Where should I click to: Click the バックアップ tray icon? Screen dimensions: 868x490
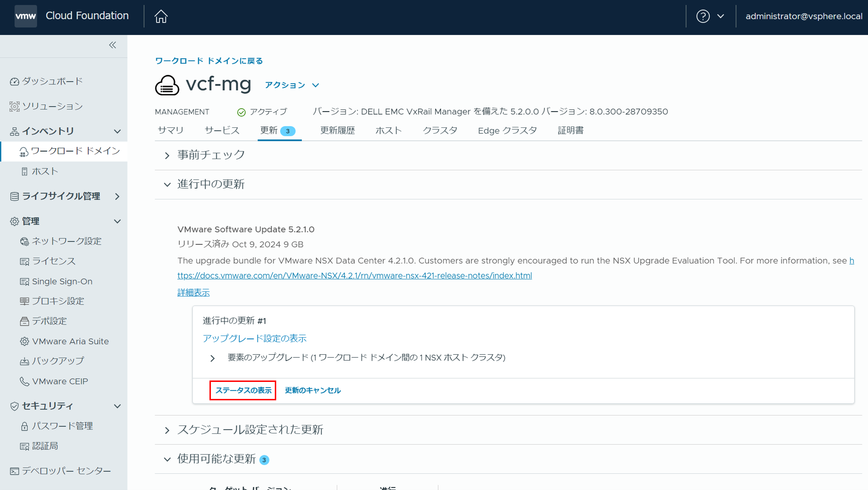24,362
